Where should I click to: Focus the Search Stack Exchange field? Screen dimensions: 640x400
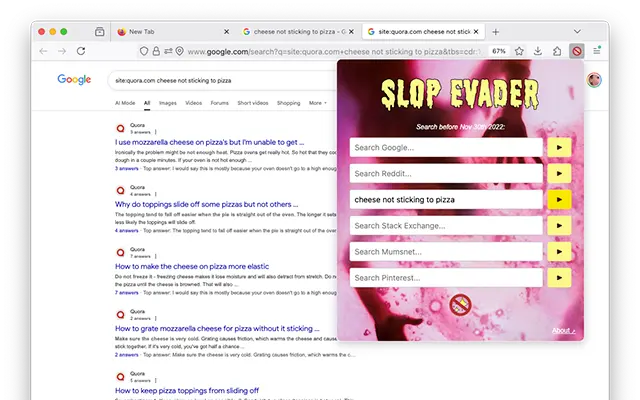pos(446,226)
